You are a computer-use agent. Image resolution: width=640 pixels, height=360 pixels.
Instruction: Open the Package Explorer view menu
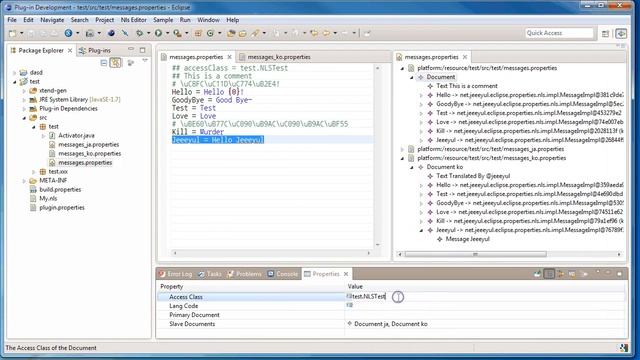(x=145, y=61)
